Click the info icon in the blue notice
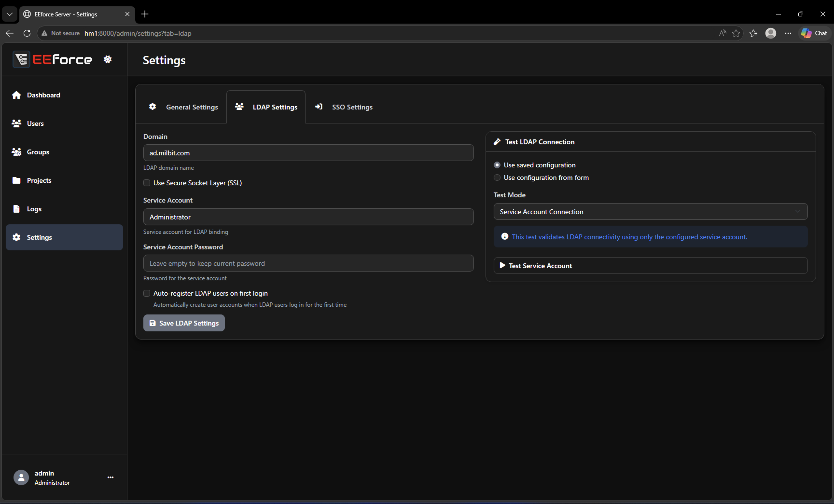The image size is (834, 504). (505, 236)
